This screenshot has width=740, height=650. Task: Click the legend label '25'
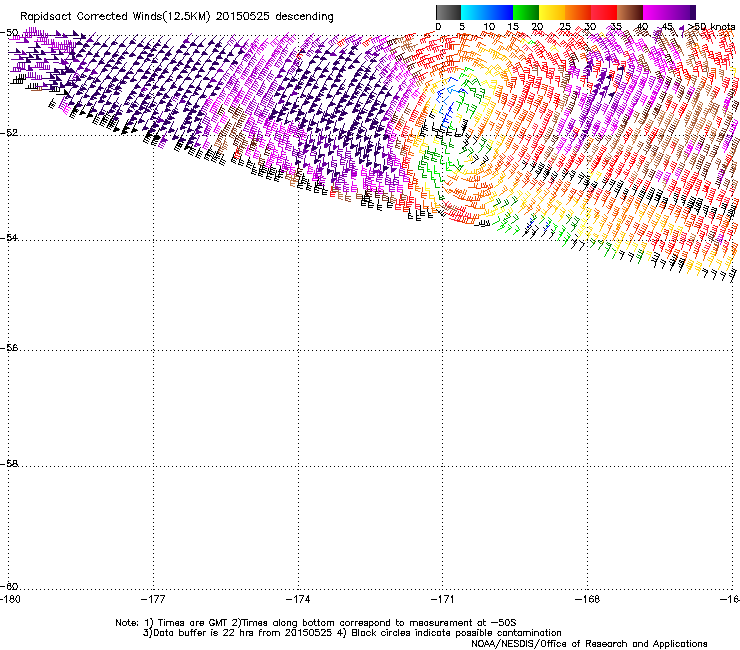pos(564,27)
